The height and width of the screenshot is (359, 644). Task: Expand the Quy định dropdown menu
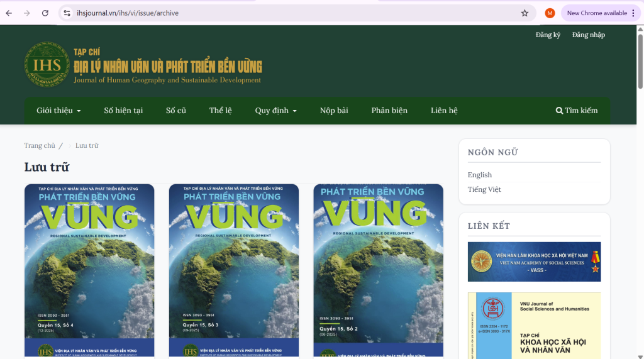275,111
